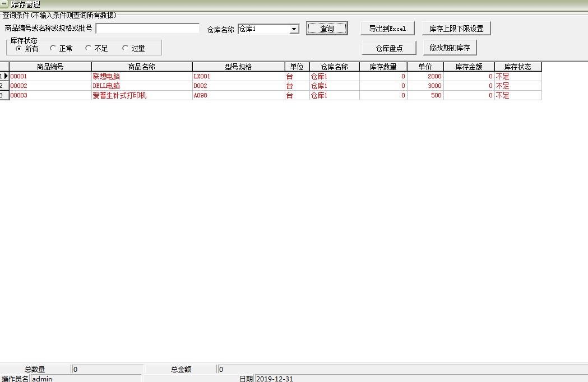
Task: Click the 商品名称 column header
Action: tap(142, 67)
